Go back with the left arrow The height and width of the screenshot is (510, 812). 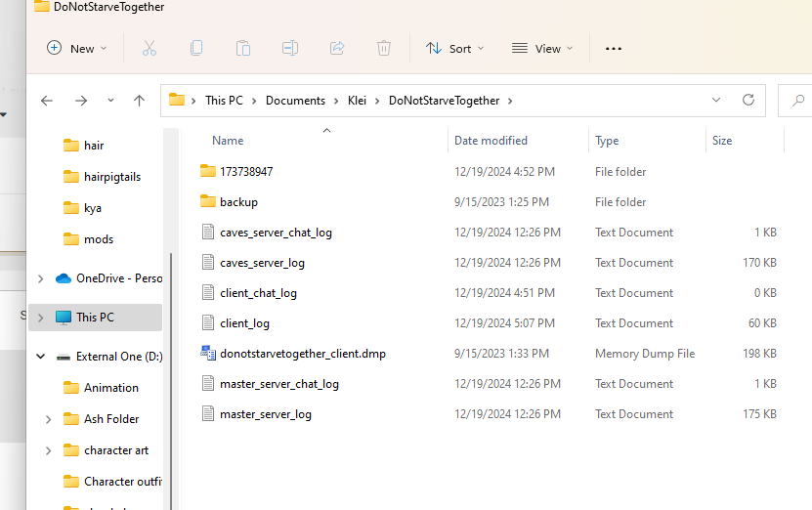(47, 101)
